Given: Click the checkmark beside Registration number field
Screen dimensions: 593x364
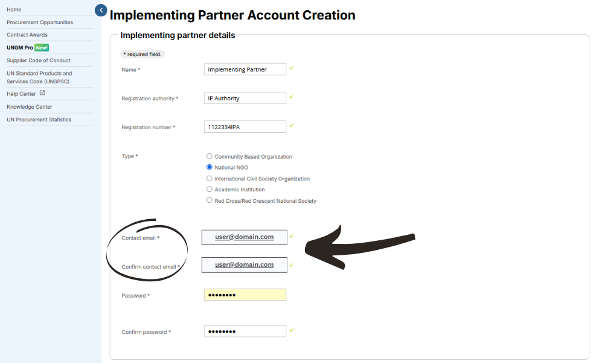Looking at the screenshot, I should (x=292, y=126).
